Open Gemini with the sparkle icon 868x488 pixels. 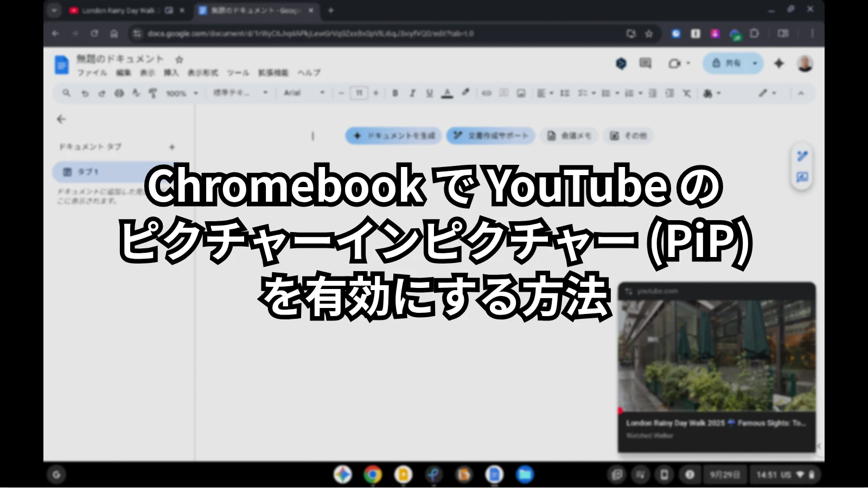779,63
